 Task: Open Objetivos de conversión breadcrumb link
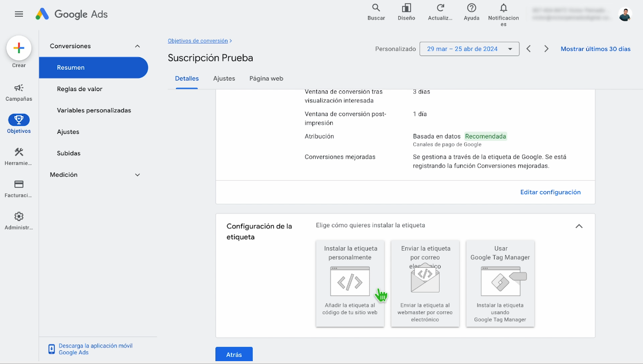click(x=198, y=41)
